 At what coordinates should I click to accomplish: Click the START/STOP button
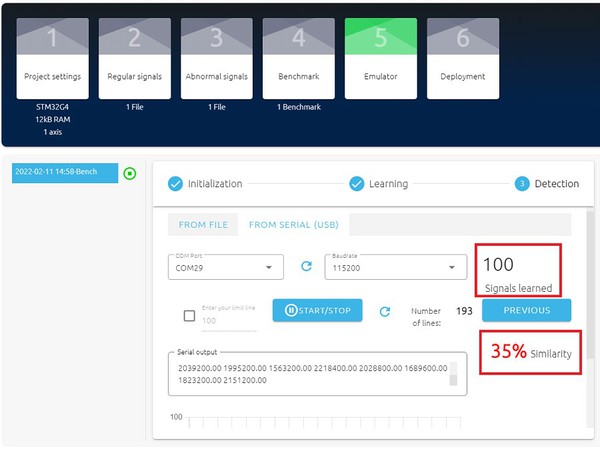[317, 310]
